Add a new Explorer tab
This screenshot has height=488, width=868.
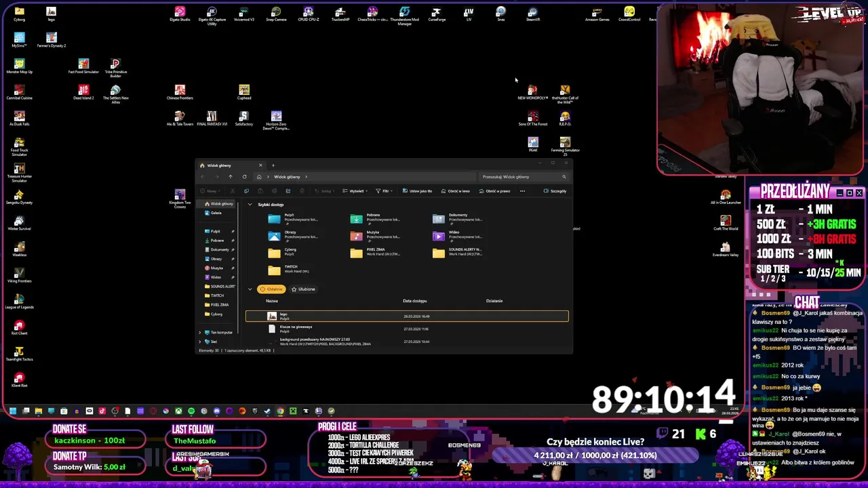pos(273,165)
